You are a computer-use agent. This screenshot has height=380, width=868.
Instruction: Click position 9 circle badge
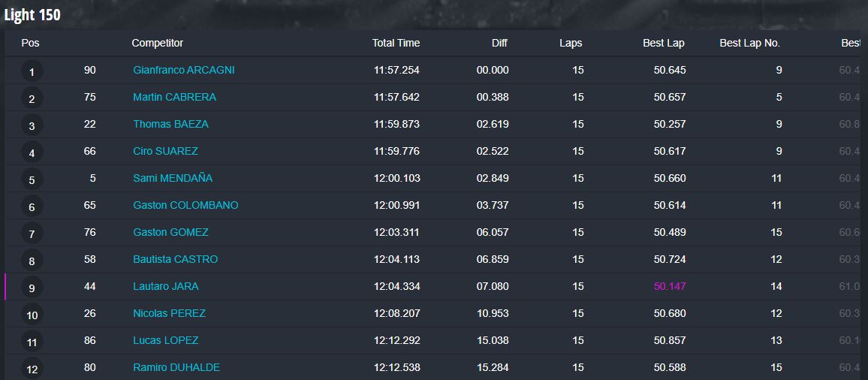32,288
